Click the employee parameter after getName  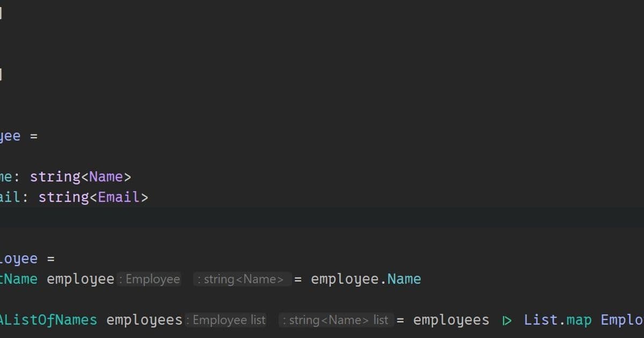79,279
